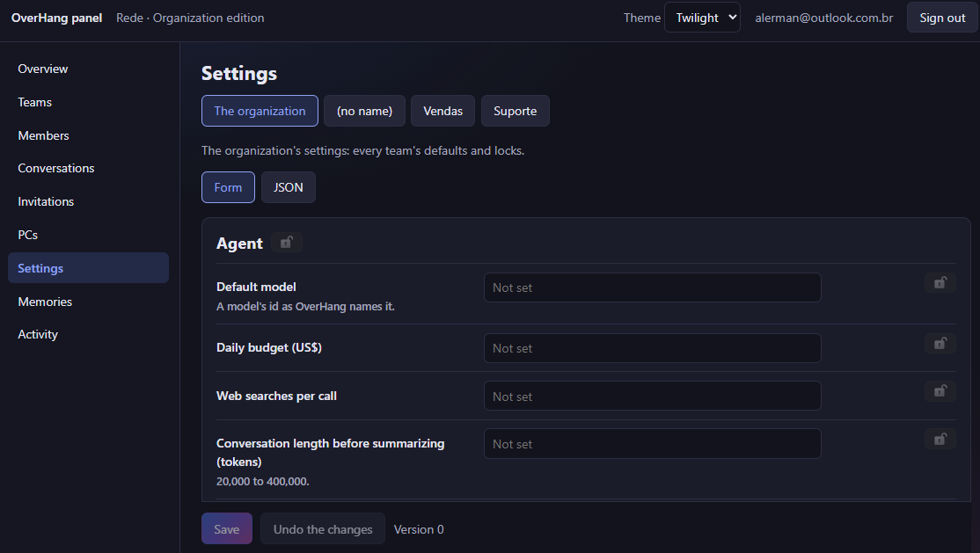Toggle the lock icon beside Agent heading

(x=287, y=243)
